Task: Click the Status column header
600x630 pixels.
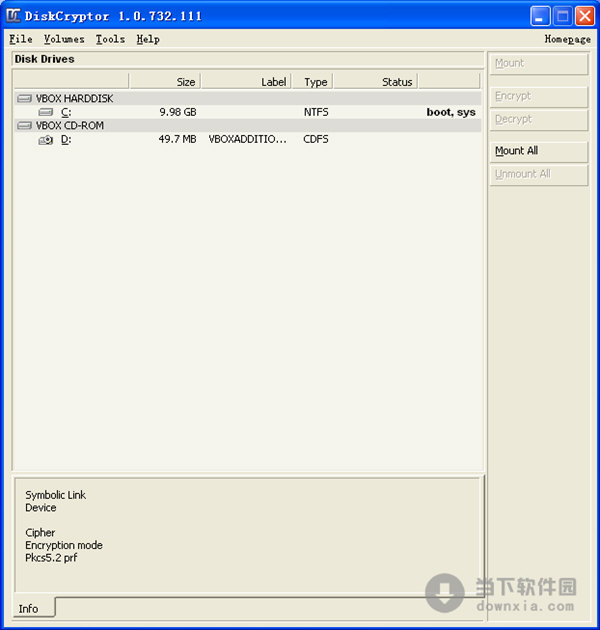Action: [375, 82]
